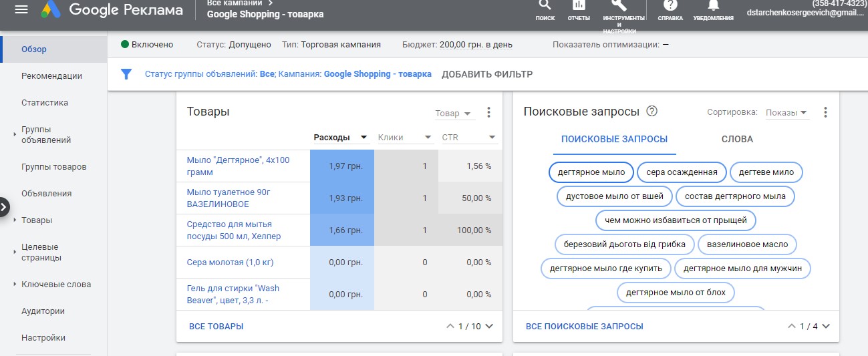Open product Сера молотая (1,0 кг)
The image size is (868, 356).
click(x=230, y=262)
